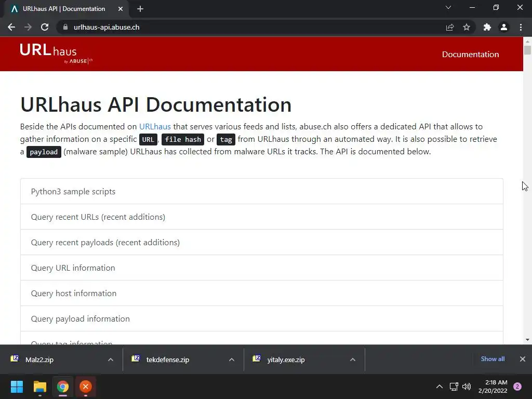Open the Extensions puzzle icon
This screenshot has width=532, height=399.
click(487, 27)
